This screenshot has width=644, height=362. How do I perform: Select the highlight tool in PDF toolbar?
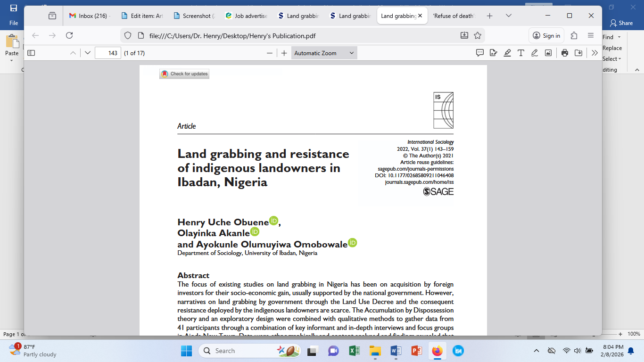[x=507, y=53]
